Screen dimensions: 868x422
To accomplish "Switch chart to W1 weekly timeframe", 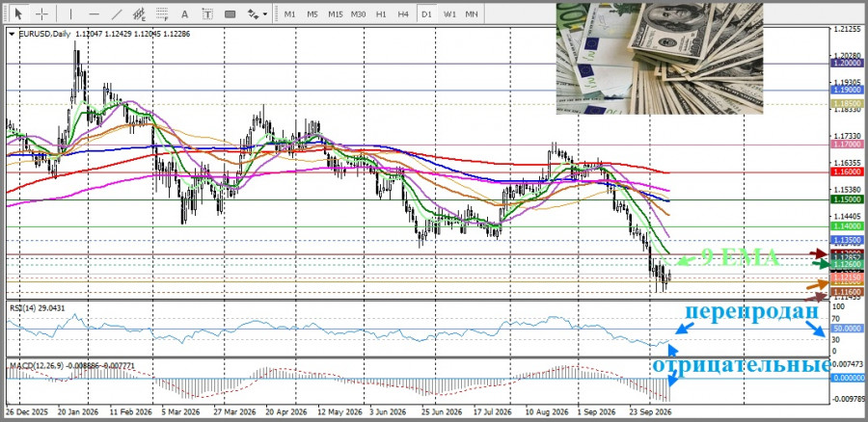I will click(448, 14).
